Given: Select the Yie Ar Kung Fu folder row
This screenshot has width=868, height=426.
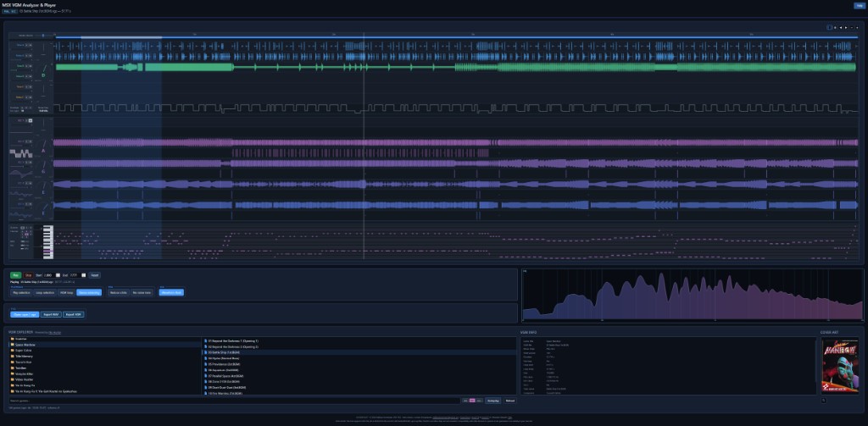Looking at the screenshot, I should (x=104, y=385).
